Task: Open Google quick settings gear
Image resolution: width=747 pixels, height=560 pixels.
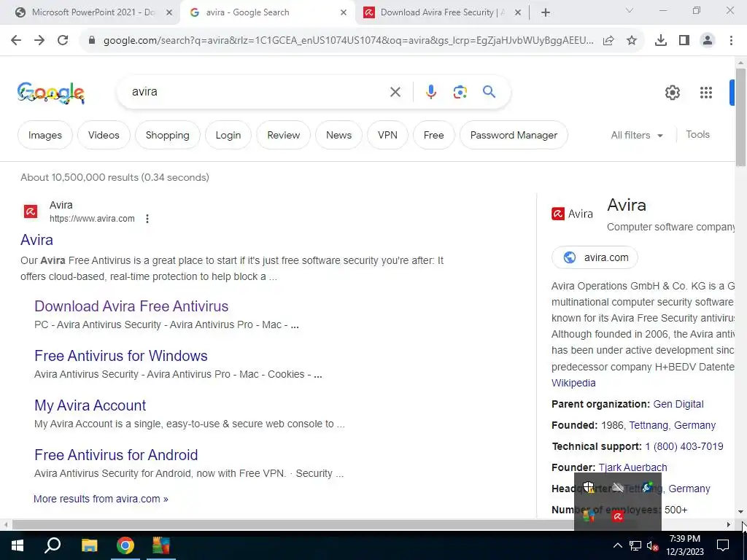Action: 672,93
